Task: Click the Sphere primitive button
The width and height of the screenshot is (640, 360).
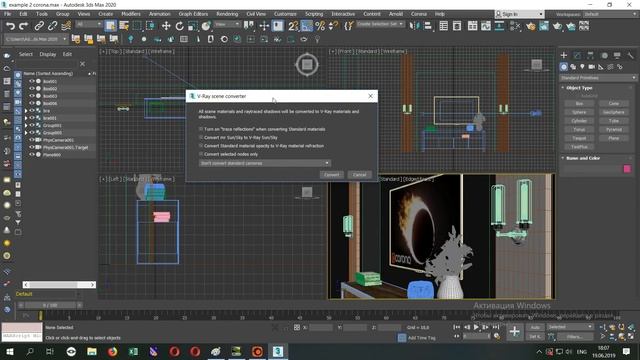Action: click(x=579, y=112)
